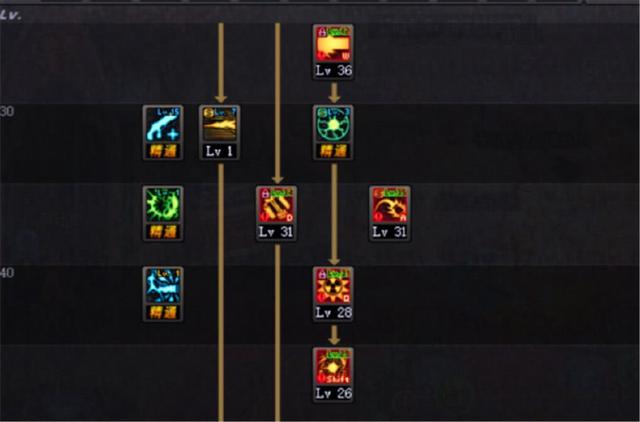640x422 pixels.
Task: Click the Lv 36 level label
Action: point(333,71)
